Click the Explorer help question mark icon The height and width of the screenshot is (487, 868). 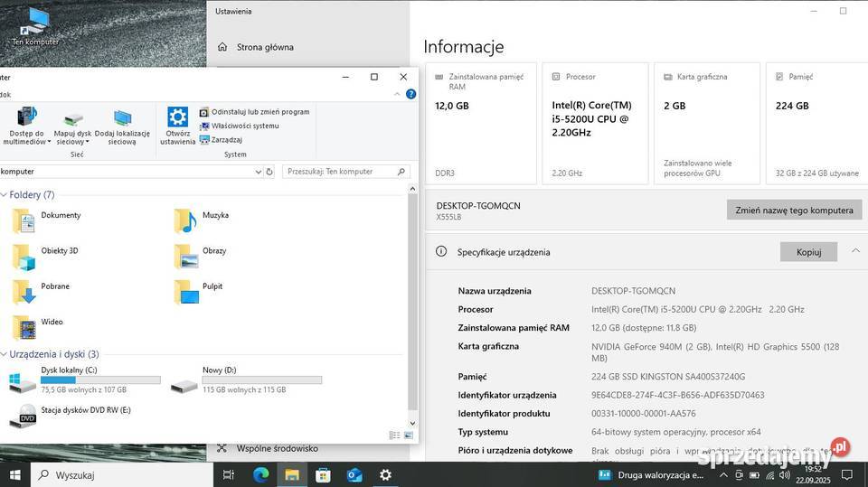pyautogui.click(x=410, y=94)
